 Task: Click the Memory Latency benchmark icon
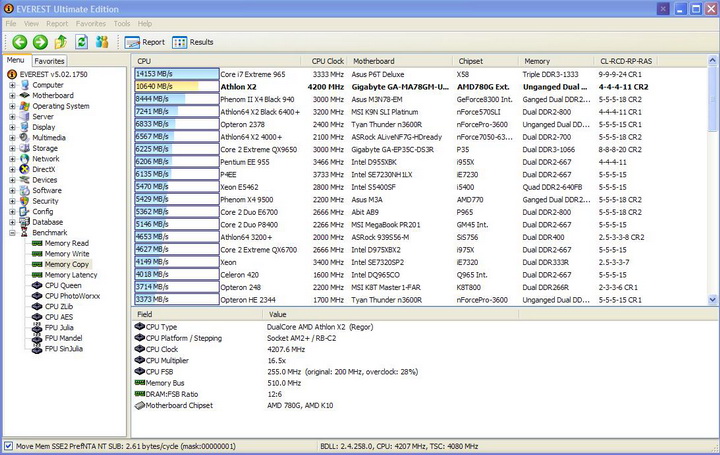pyautogui.click(x=37, y=275)
